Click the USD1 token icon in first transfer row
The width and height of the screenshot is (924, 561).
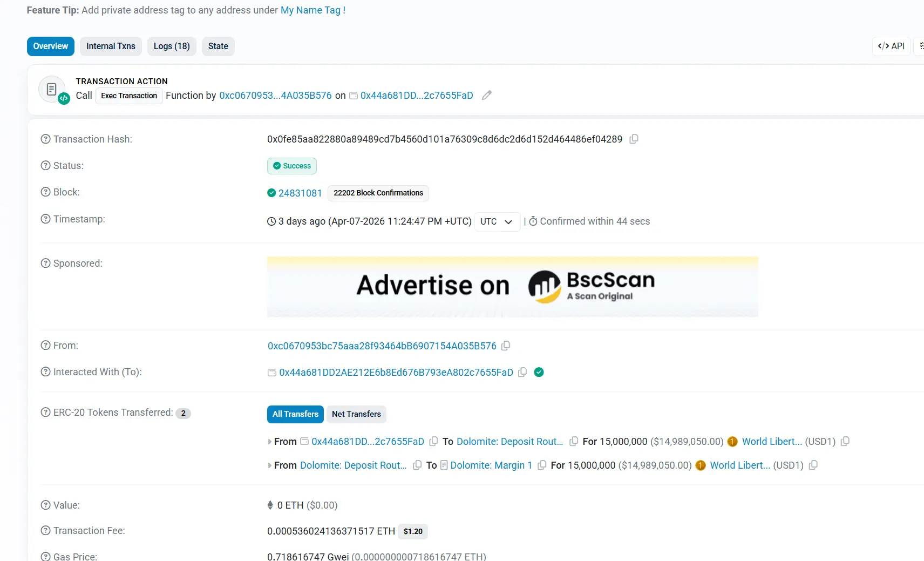pos(732,442)
